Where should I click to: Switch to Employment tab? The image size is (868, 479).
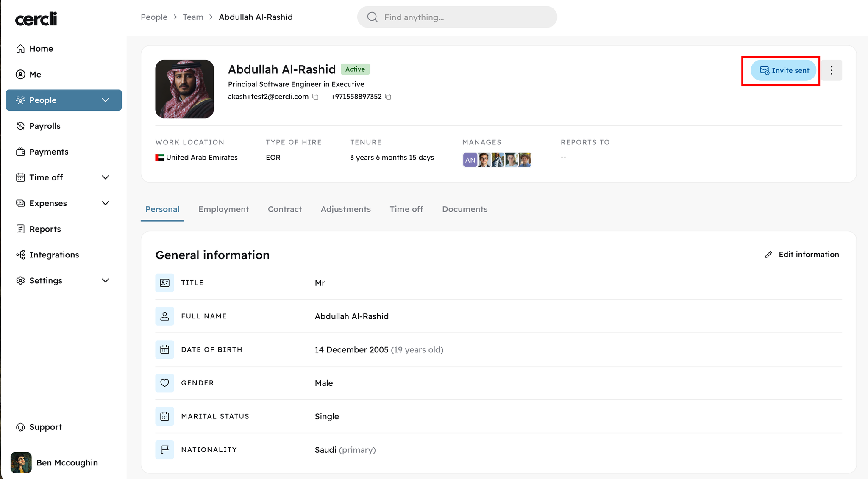(223, 209)
